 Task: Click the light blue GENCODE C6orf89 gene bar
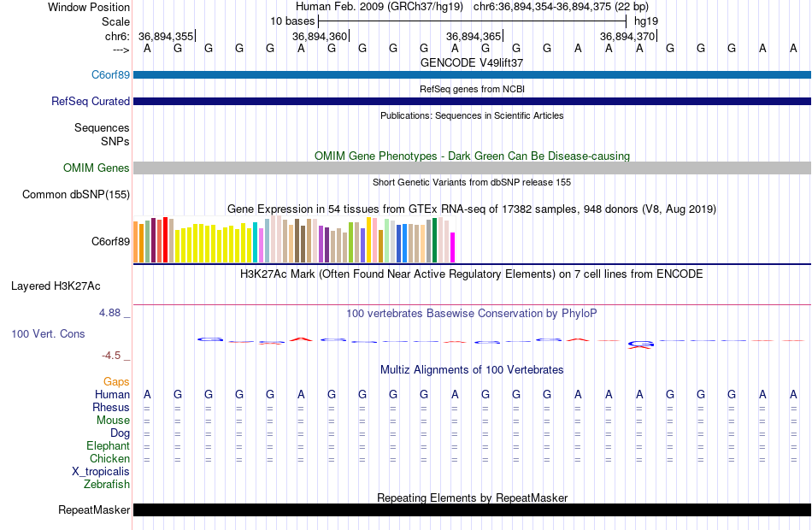coord(473,74)
